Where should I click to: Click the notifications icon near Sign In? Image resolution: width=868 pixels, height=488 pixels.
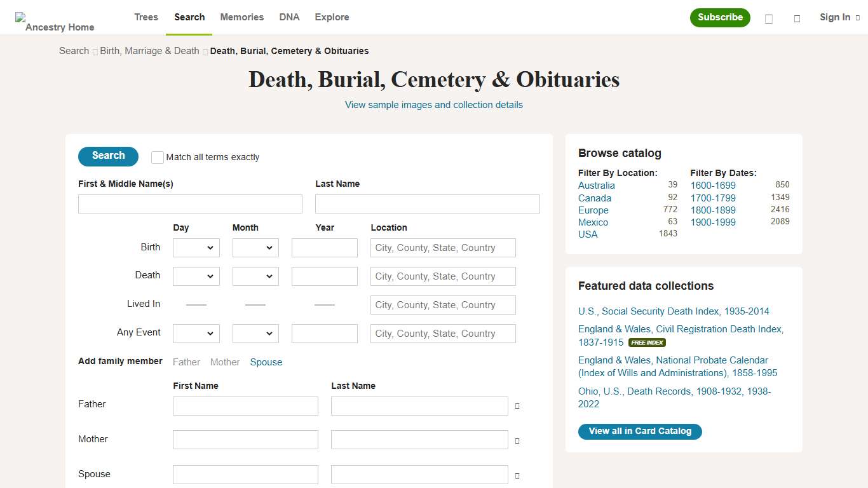click(797, 18)
